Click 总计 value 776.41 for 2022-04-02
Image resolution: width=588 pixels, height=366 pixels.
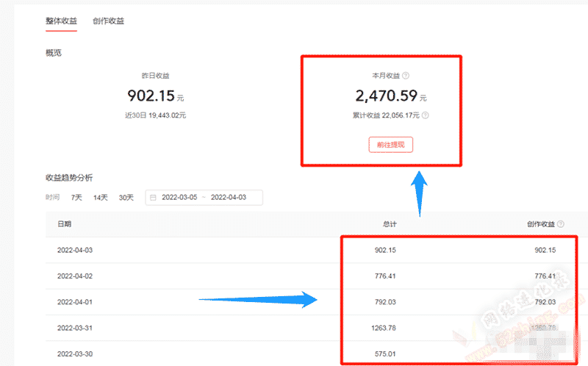point(385,276)
